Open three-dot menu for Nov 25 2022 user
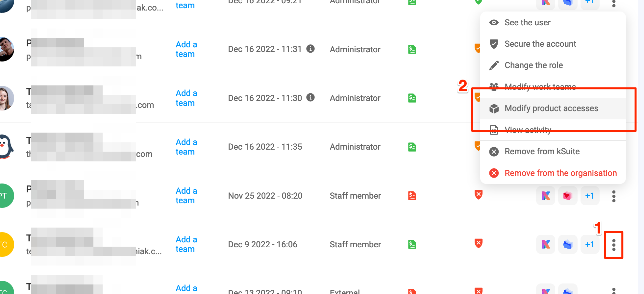Viewport: 644px width, 294px height. (613, 196)
